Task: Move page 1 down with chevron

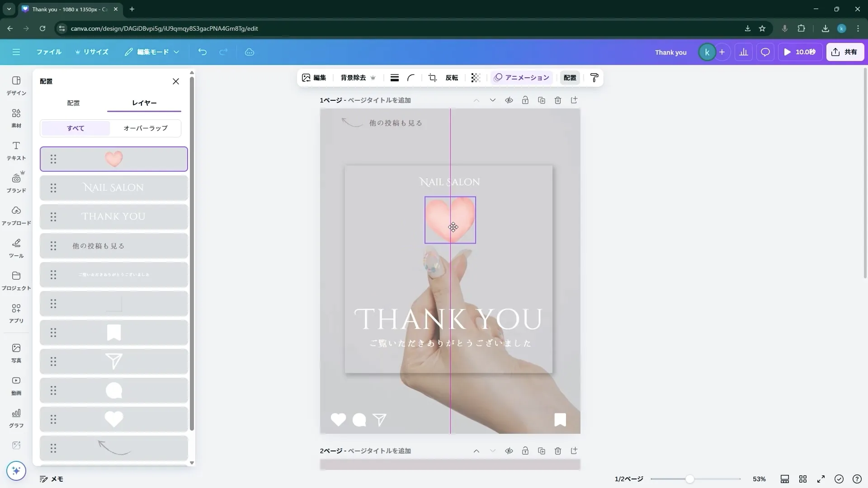Action: pyautogui.click(x=493, y=100)
